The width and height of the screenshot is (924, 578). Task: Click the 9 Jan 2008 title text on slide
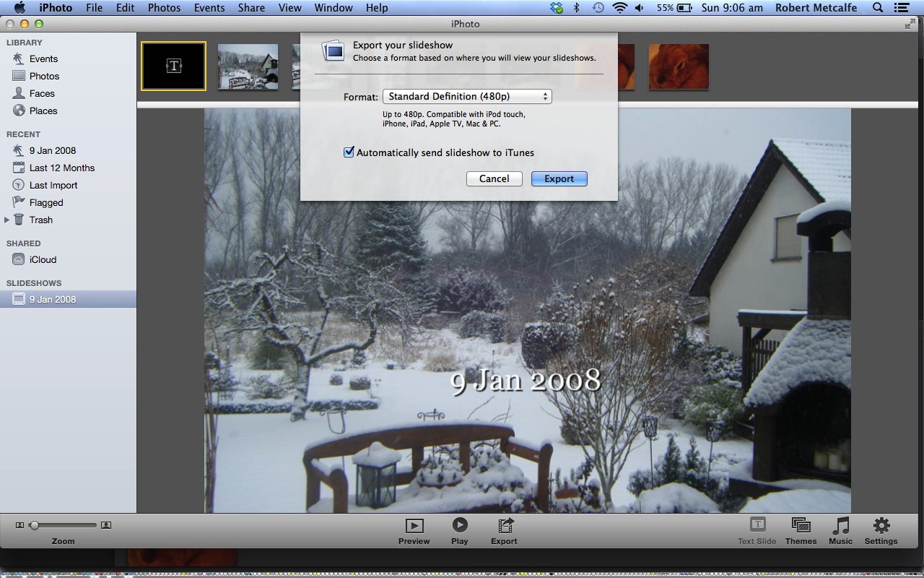pos(526,379)
